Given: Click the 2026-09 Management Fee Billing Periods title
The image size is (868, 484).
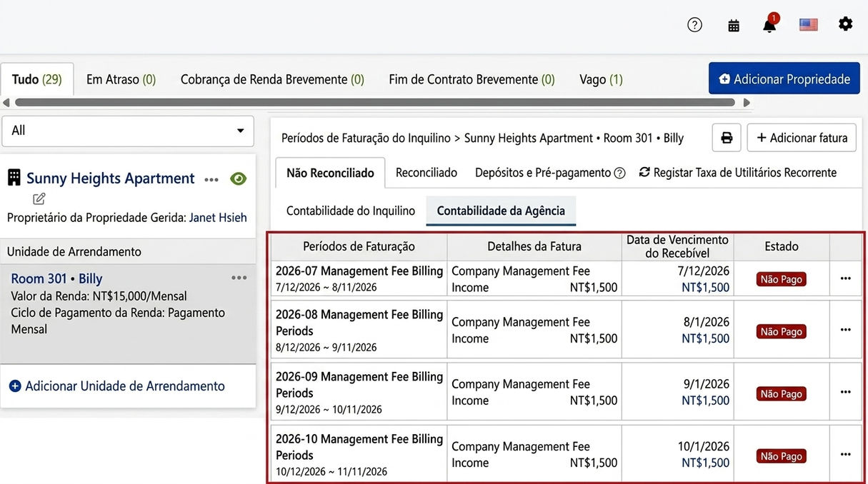Looking at the screenshot, I should click(x=359, y=385).
